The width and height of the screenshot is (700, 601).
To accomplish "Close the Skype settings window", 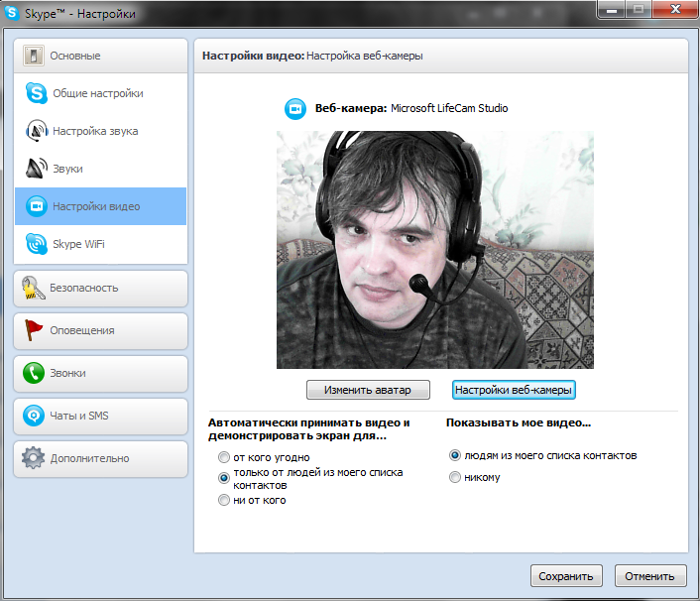I will click(x=675, y=10).
